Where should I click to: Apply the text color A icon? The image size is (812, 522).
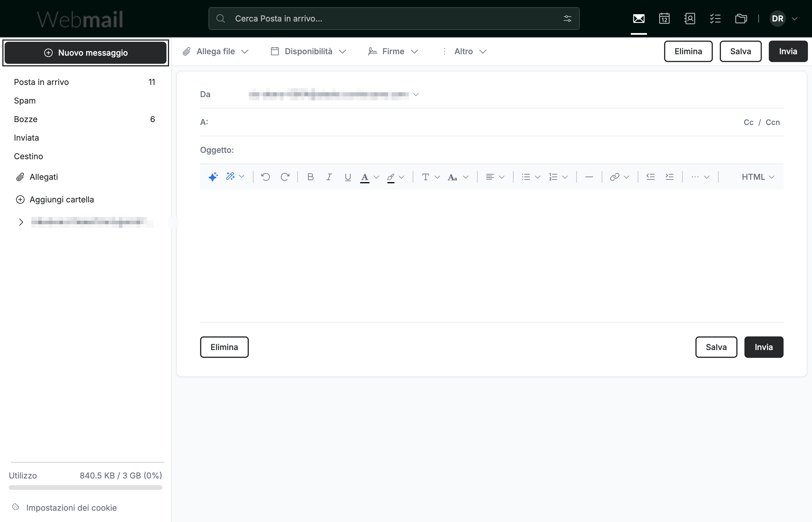click(364, 177)
